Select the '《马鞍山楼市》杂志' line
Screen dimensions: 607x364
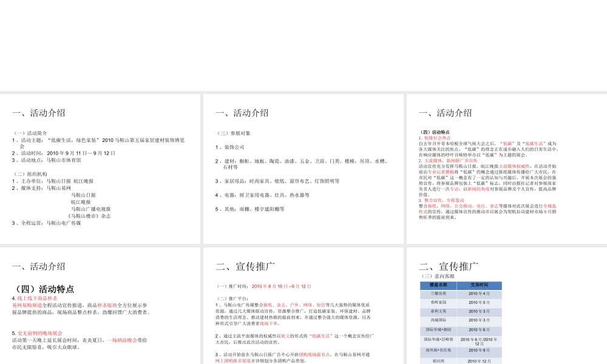point(89,216)
